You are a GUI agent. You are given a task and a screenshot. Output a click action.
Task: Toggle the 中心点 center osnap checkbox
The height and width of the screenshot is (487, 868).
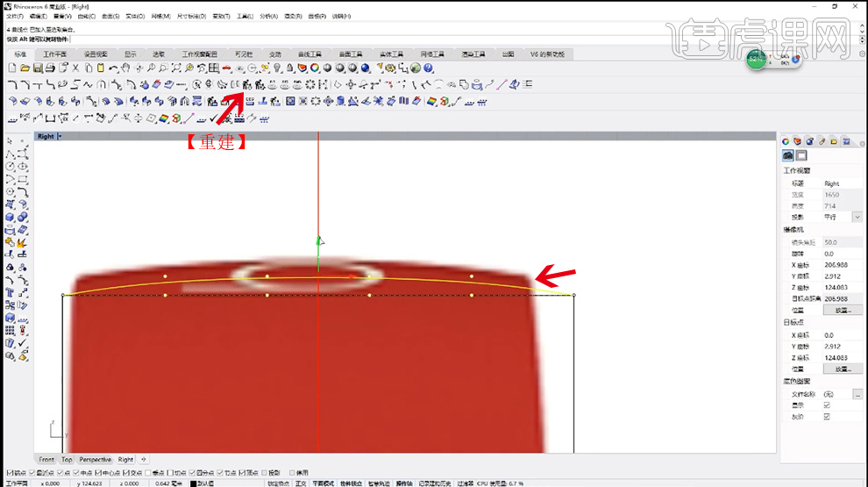point(97,473)
